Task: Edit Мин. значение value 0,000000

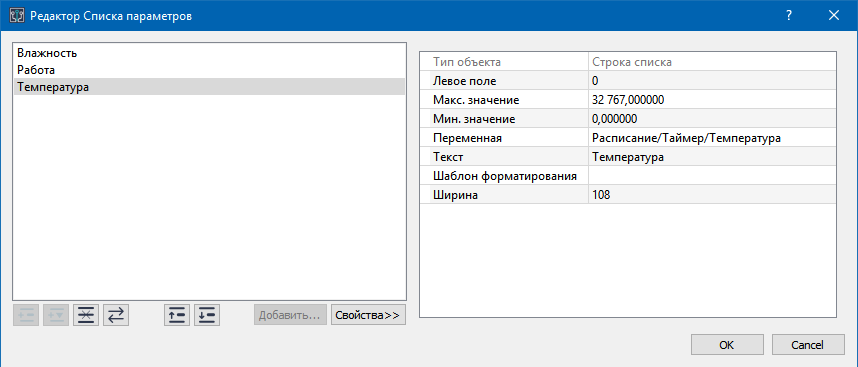Action: pos(712,119)
